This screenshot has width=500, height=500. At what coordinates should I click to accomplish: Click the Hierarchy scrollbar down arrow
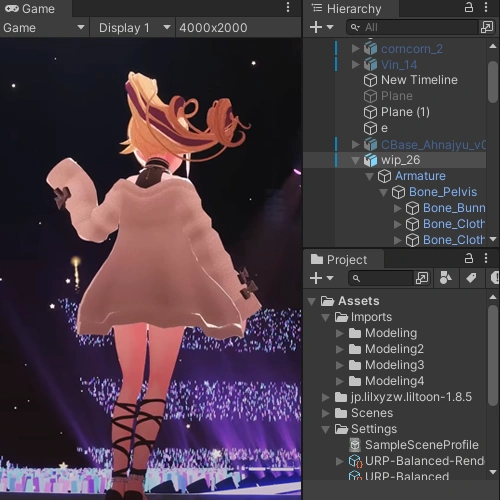493,239
